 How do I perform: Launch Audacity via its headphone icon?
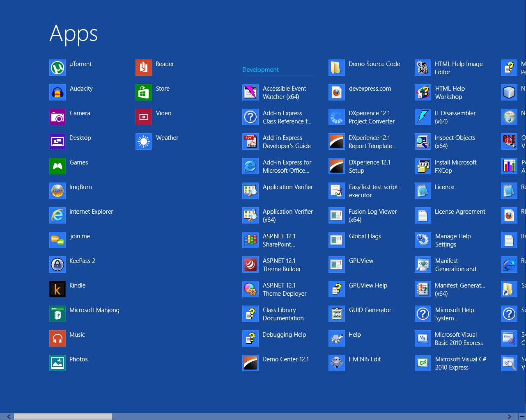(x=57, y=92)
